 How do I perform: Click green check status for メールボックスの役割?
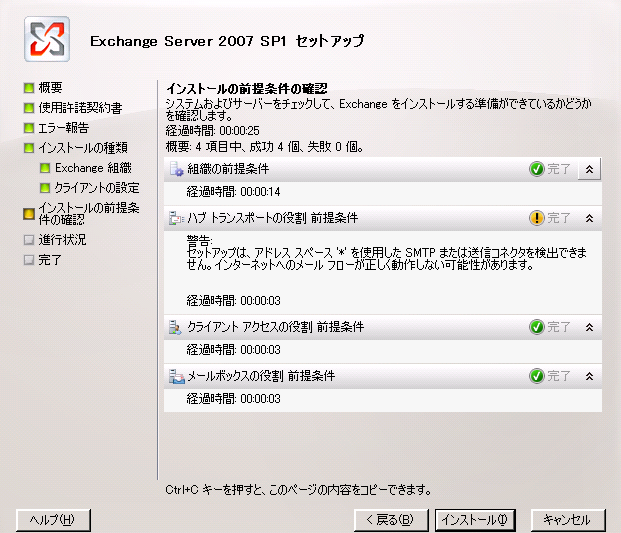pos(537,376)
